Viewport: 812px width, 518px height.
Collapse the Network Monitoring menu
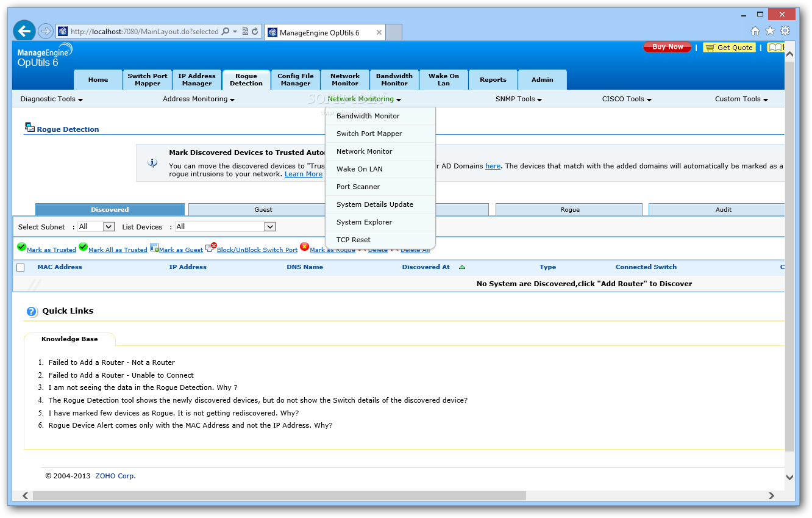pos(364,99)
